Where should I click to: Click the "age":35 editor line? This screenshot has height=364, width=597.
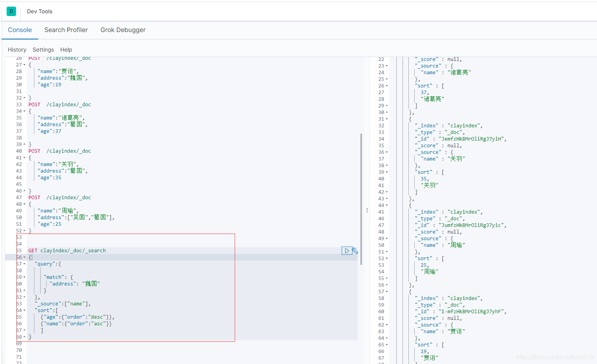pos(50,178)
